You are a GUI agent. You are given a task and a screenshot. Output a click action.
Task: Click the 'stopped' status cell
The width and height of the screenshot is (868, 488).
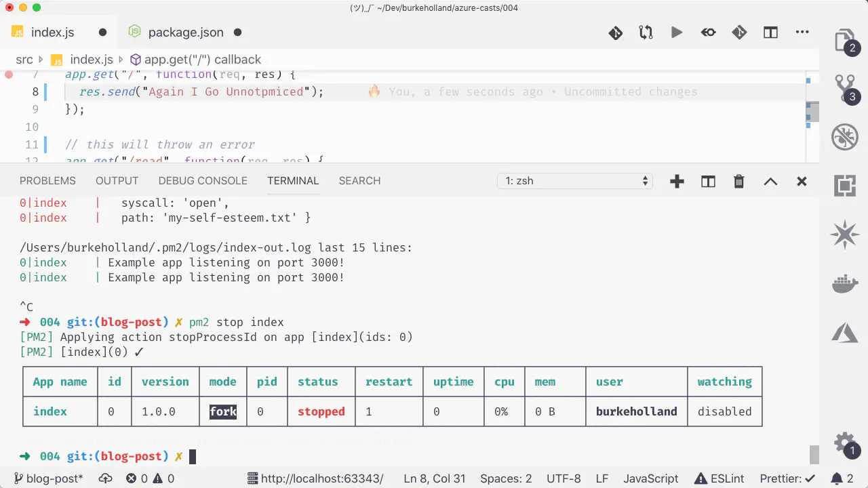tap(321, 411)
